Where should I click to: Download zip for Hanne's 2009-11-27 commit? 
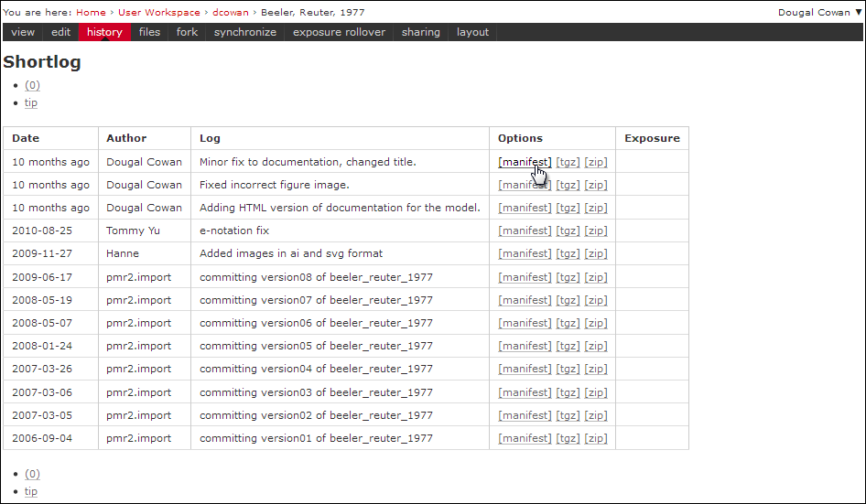(x=596, y=253)
